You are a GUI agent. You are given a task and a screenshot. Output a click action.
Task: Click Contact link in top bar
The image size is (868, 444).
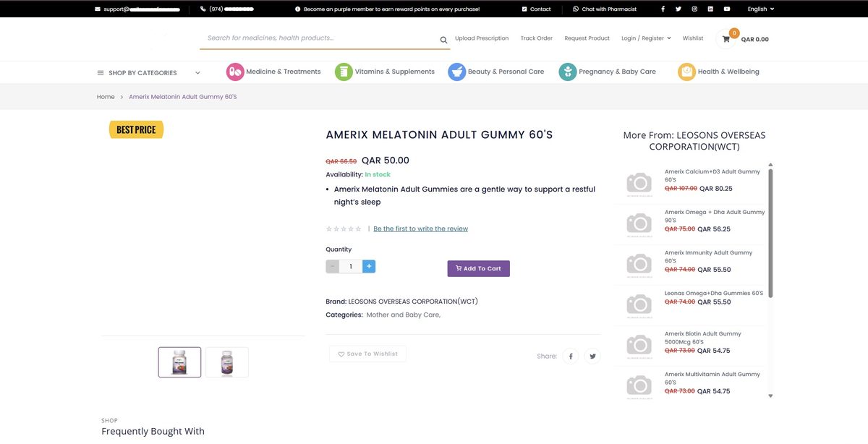pyautogui.click(x=540, y=9)
